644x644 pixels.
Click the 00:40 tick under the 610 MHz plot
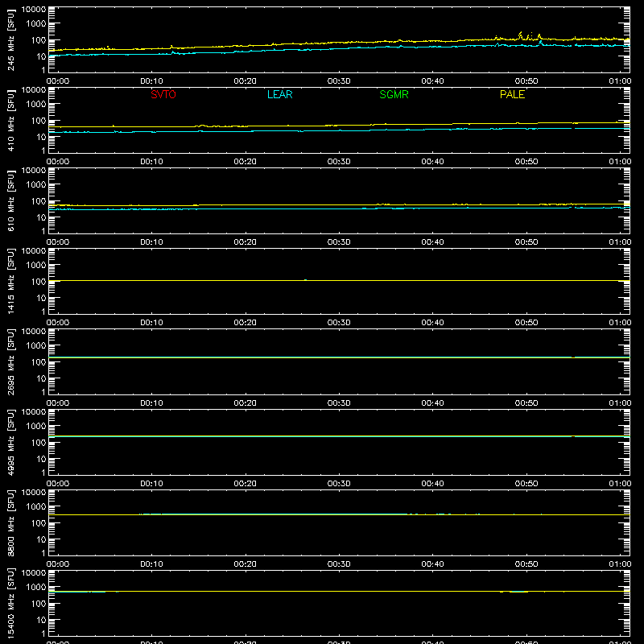click(x=432, y=242)
